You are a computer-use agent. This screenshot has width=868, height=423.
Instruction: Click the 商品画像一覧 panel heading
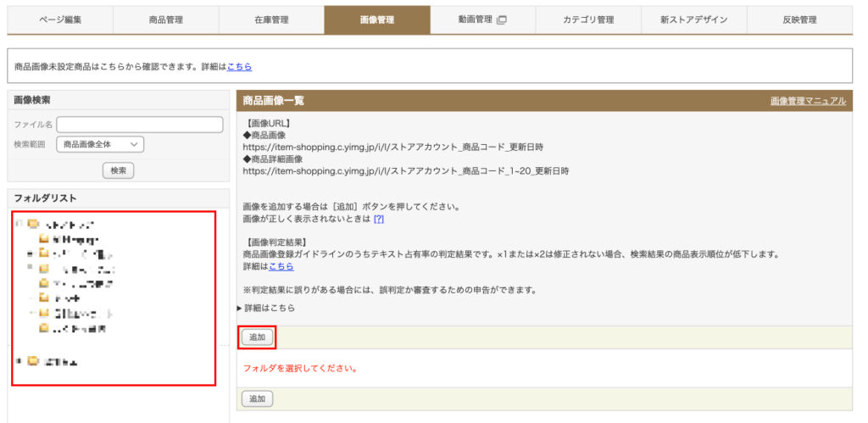click(274, 101)
